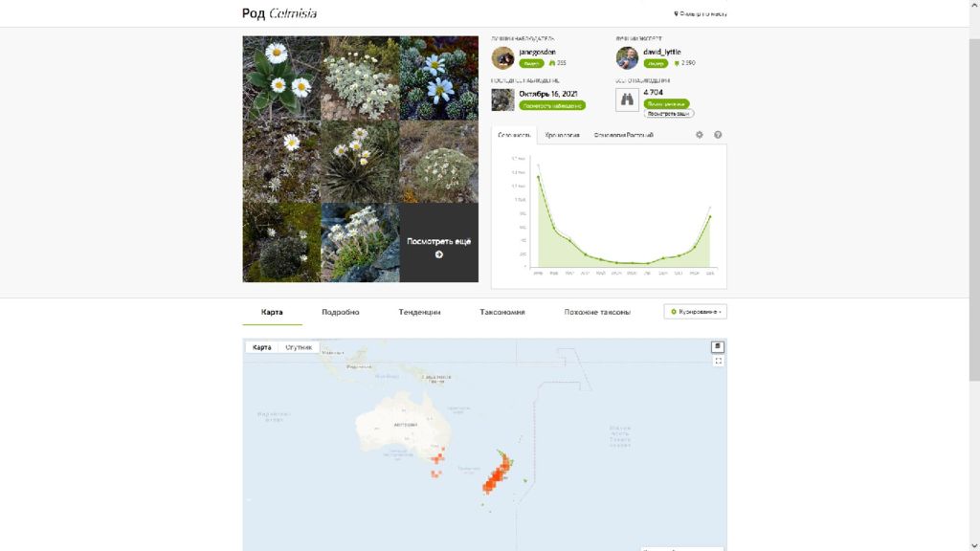This screenshot has width=980, height=551.
Task: Open the Похожие таксоны tab
Action: 597,312
